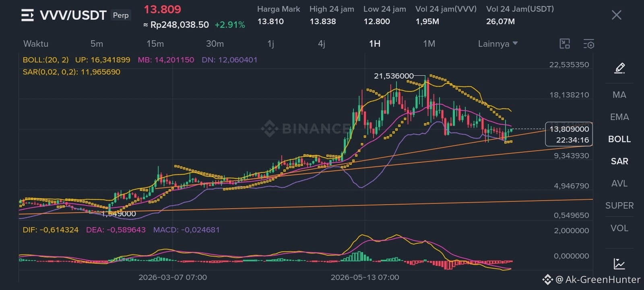Tap the Vol 24 jam(VVV) value 1,95M
Image resolution: width=644 pixels, height=290 pixels.
427,21
